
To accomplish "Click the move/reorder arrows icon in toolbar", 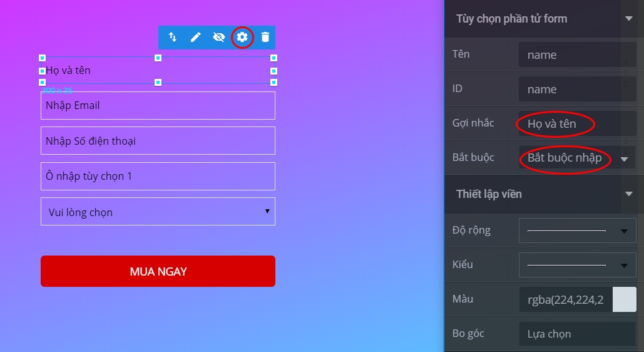I will [173, 38].
